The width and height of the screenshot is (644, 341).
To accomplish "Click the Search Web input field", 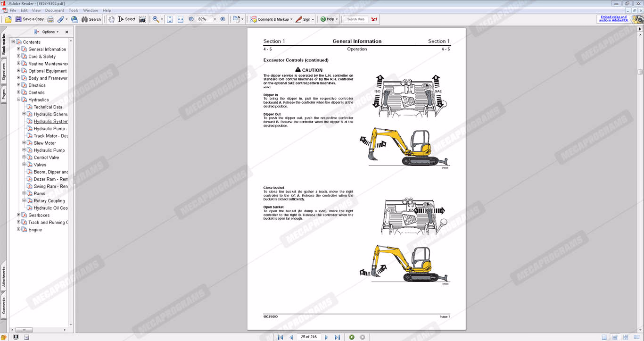I will pos(356,19).
